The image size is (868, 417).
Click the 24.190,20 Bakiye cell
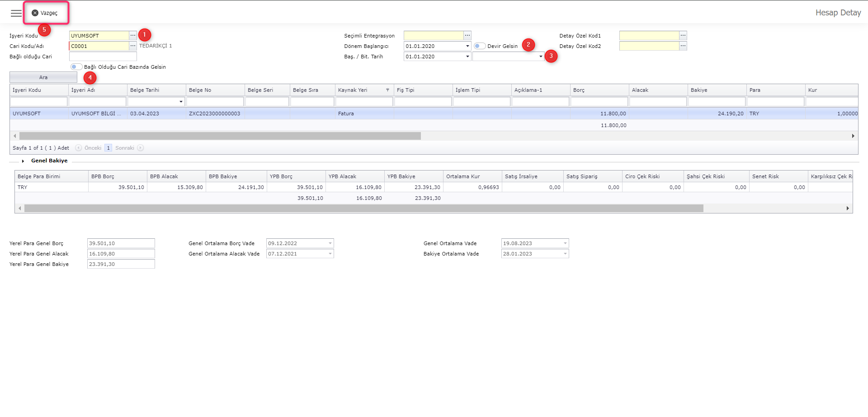coord(717,114)
